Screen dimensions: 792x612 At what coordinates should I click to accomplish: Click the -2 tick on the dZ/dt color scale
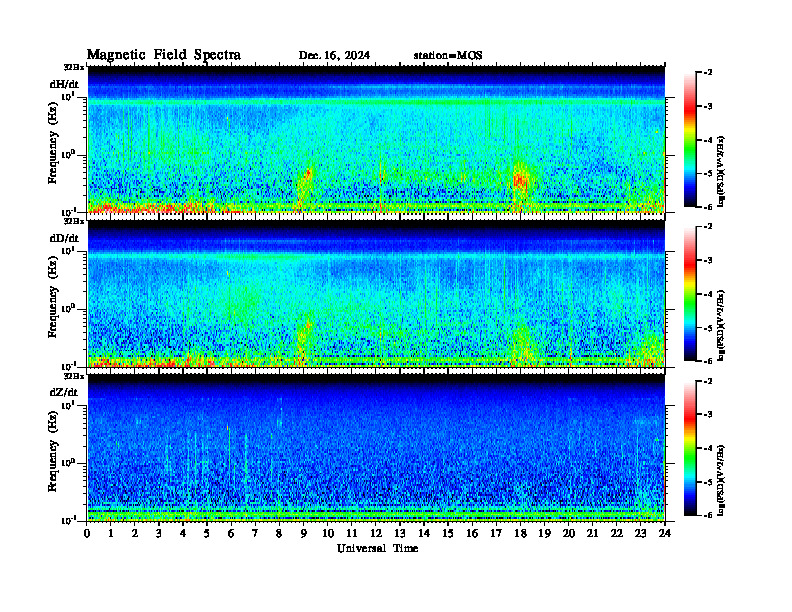708,381
